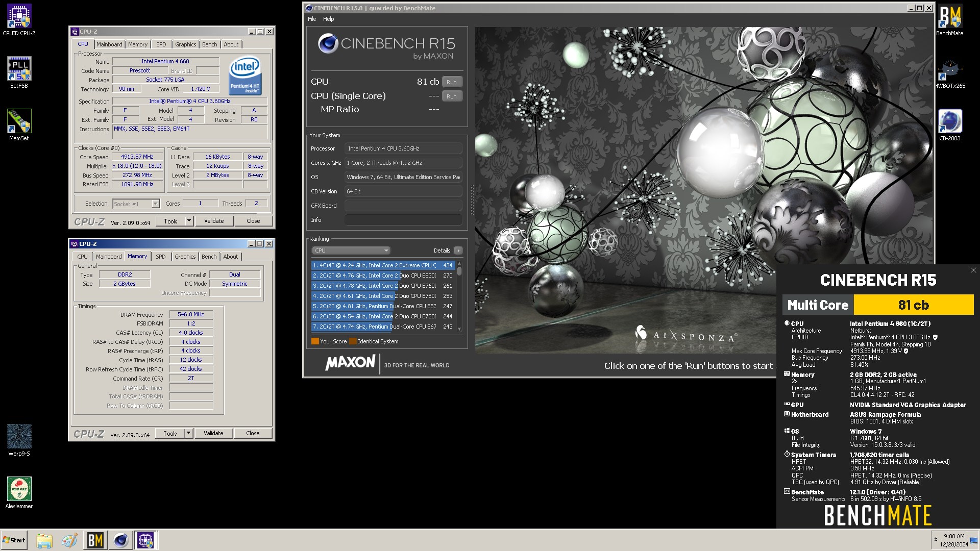This screenshot has height=551, width=980.
Task: Click the Cinebench title bar icon
Action: click(x=309, y=8)
